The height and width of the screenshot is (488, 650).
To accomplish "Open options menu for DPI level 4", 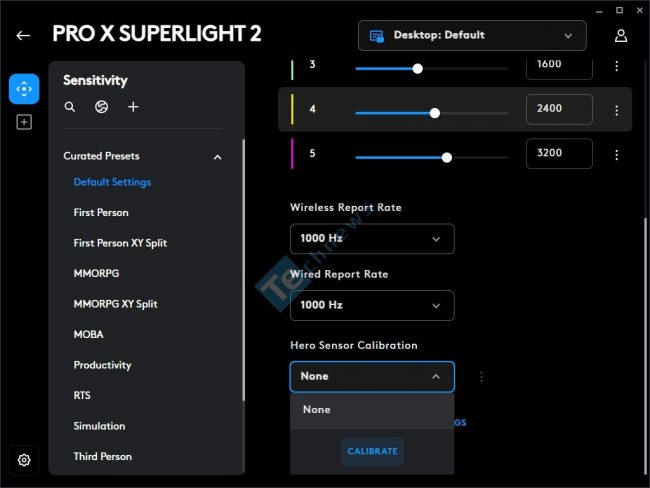I will pyautogui.click(x=616, y=110).
